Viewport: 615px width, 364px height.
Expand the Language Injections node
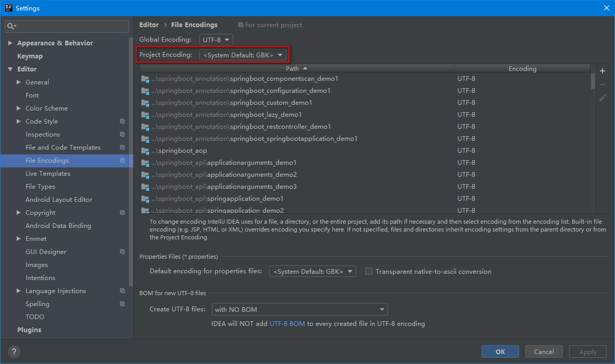[18, 291]
